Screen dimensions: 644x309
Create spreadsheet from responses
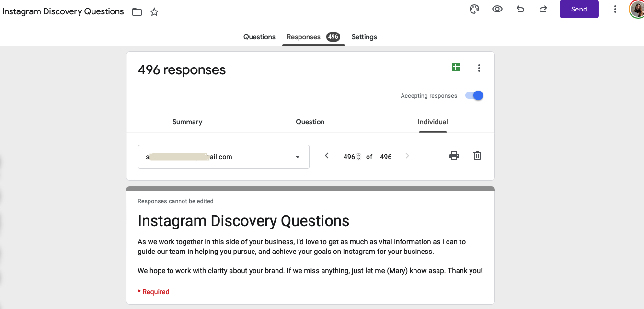[x=456, y=68]
